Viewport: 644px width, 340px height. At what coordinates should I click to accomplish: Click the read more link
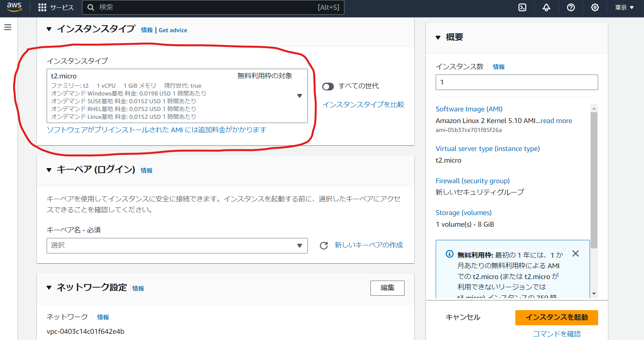[x=556, y=121]
